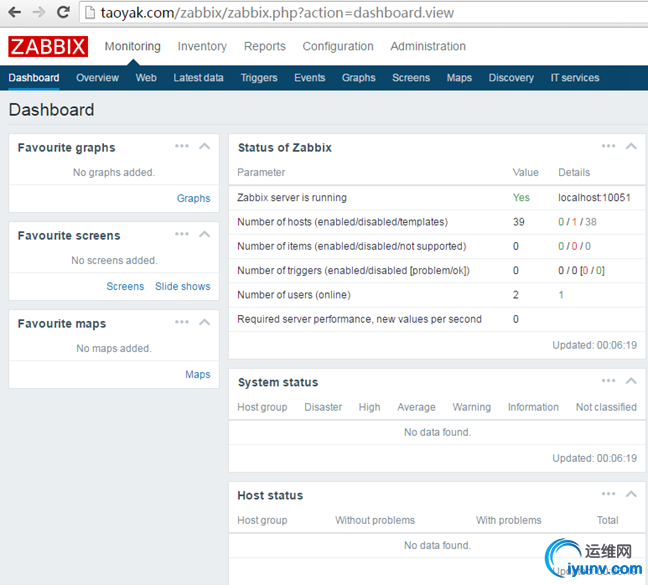Collapse the Status of Zabbix widget
Screen dimensions: 648x585
click(x=631, y=146)
